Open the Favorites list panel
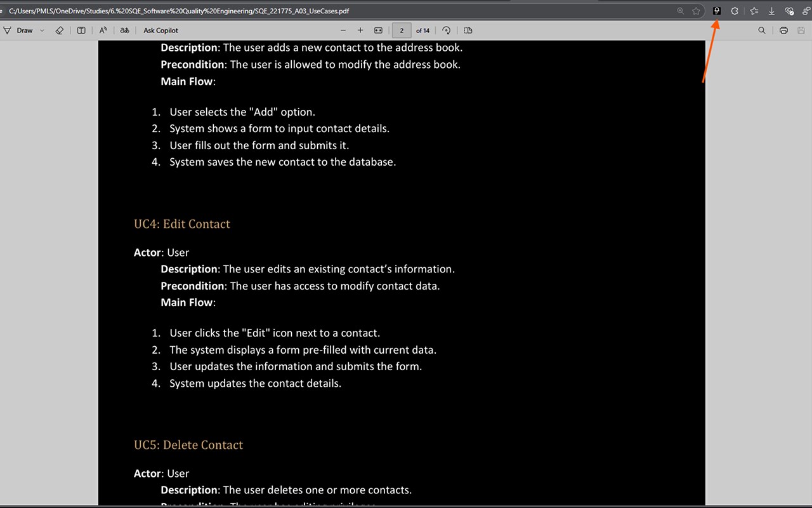The width and height of the screenshot is (812, 508). pyautogui.click(x=754, y=11)
